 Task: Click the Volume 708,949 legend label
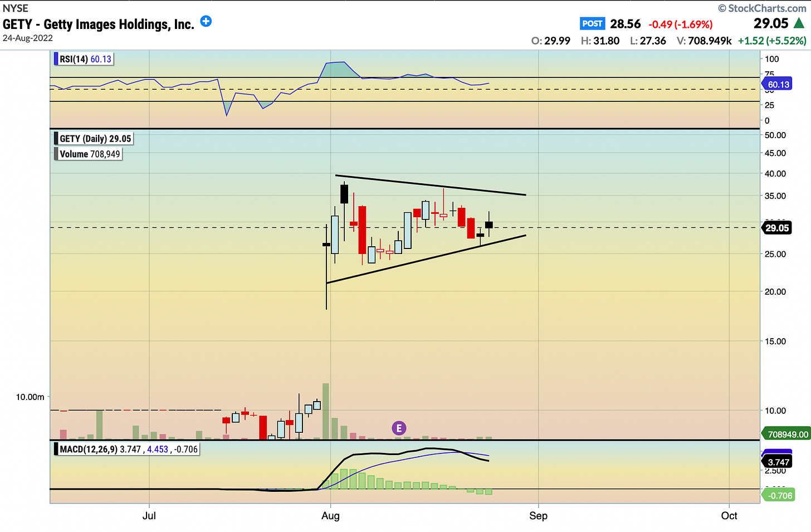coord(87,154)
